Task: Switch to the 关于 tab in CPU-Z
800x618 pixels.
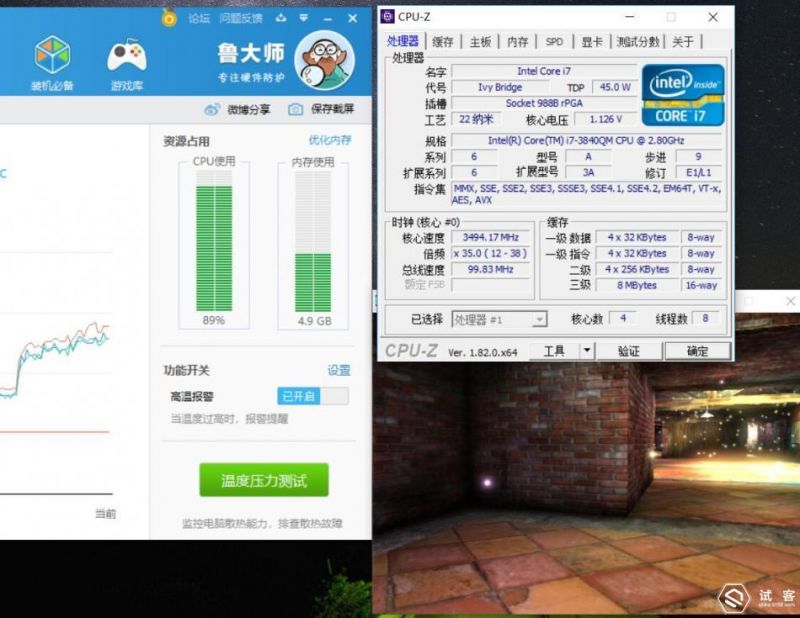Action: coord(683,42)
